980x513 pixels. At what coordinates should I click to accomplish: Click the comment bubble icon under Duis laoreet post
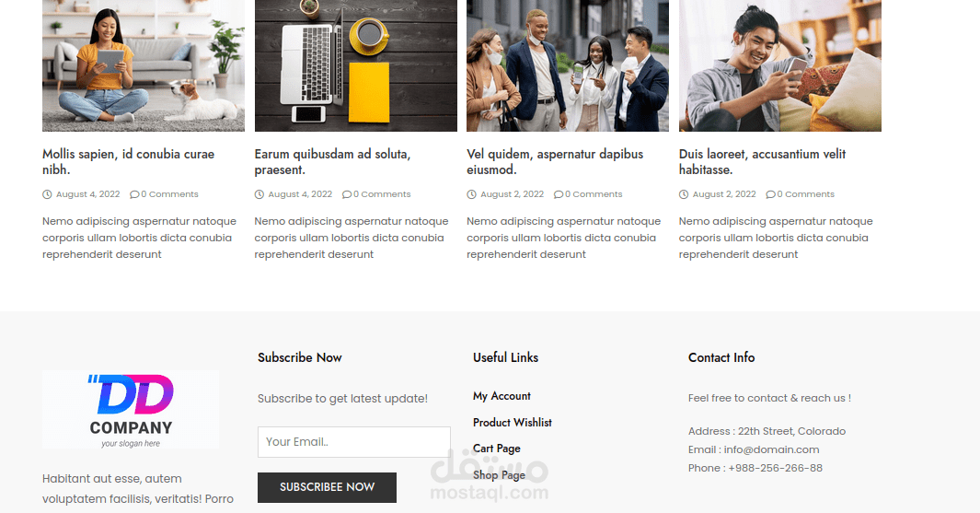coord(770,194)
